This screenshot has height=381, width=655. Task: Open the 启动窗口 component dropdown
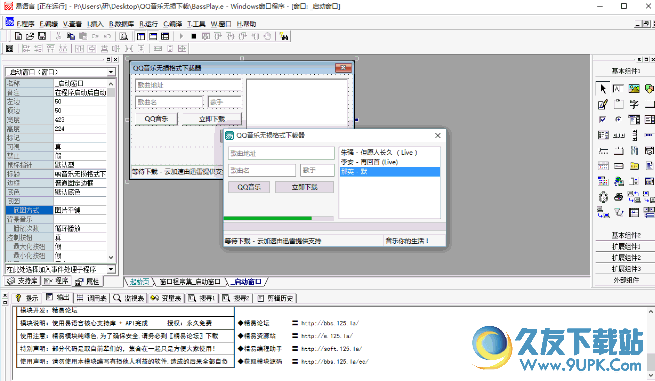point(111,72)
